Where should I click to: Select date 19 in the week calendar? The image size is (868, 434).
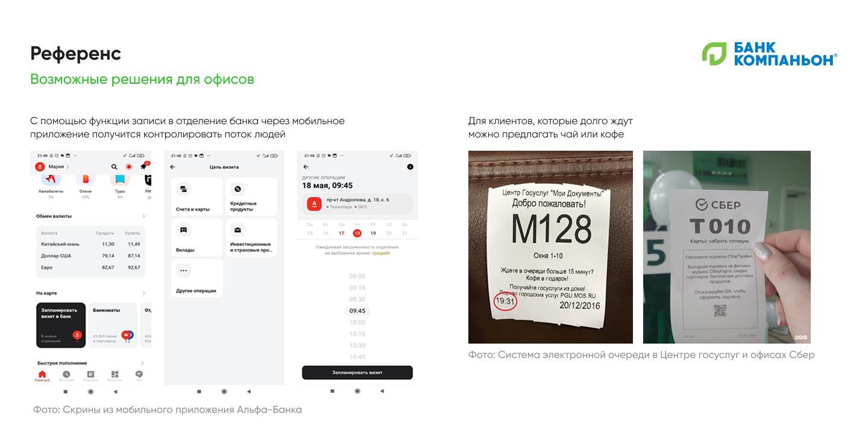pos(373,233)
